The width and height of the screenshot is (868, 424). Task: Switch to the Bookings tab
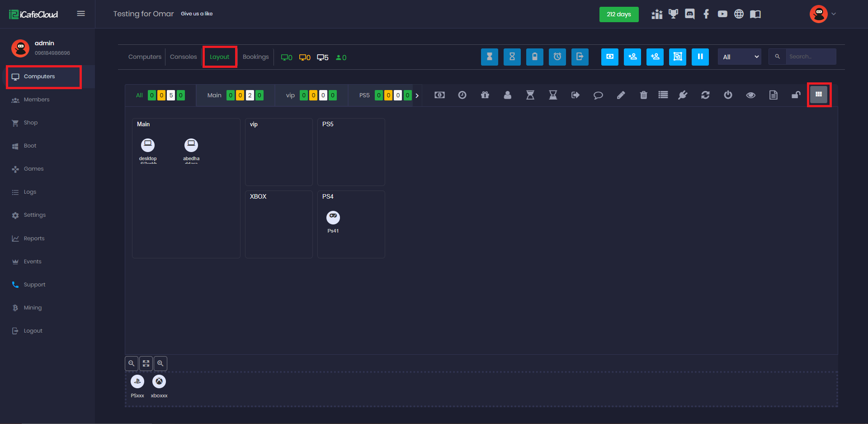[255, 57]
